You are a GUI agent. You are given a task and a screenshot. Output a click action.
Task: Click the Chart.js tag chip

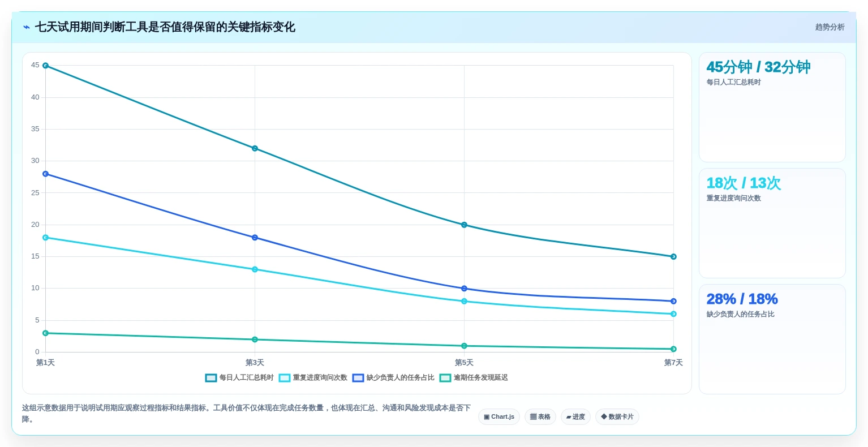(499, 417)
